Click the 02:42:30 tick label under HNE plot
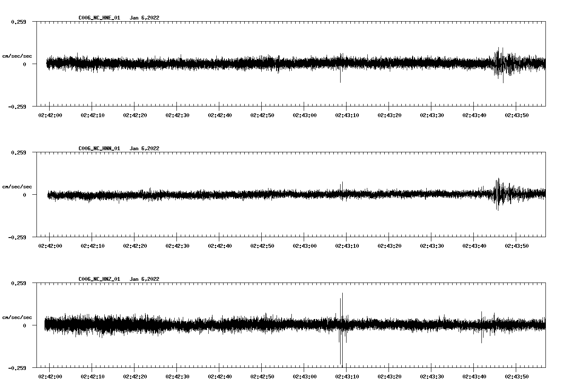The width and height of the screenshot is (576, 392). (x=177, y=115)
